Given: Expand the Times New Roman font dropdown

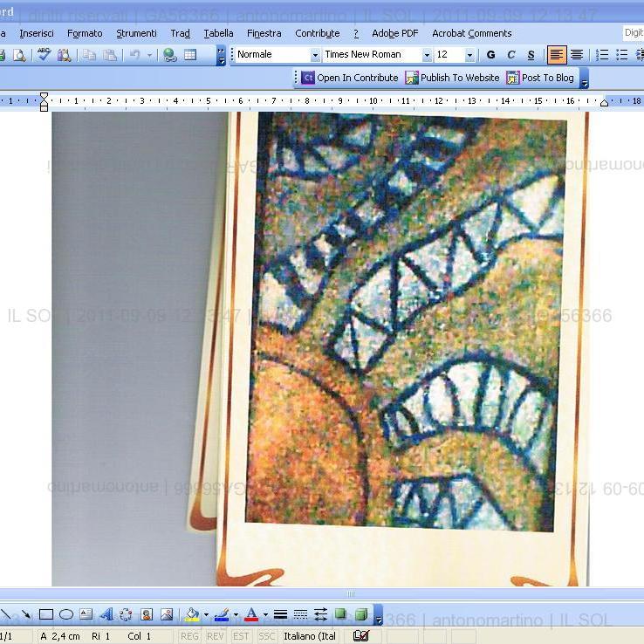Looking at the screenshot, I should click(427, 55).
